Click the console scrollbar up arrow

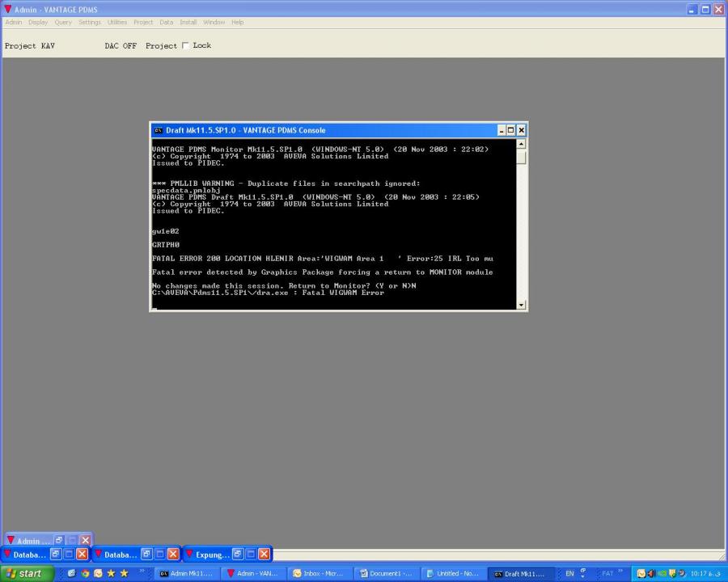tap(521, 144)
